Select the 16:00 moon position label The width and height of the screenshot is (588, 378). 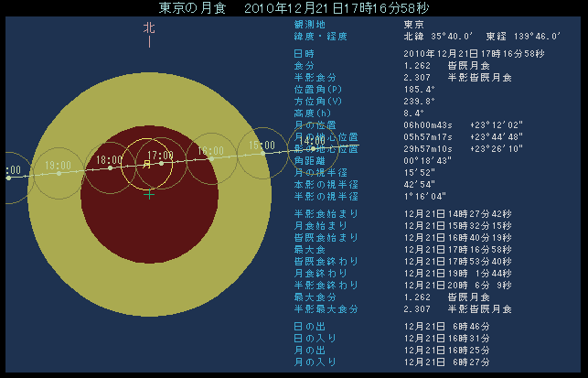click(210, 150)
